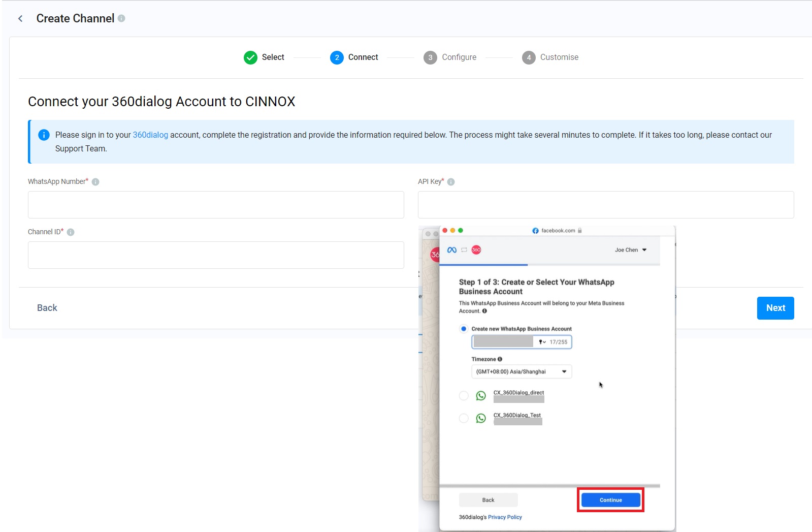Click the 17/255 character counter
This screenshot has width=812, height=532.
pyautogui.click(x=559, y=342)
